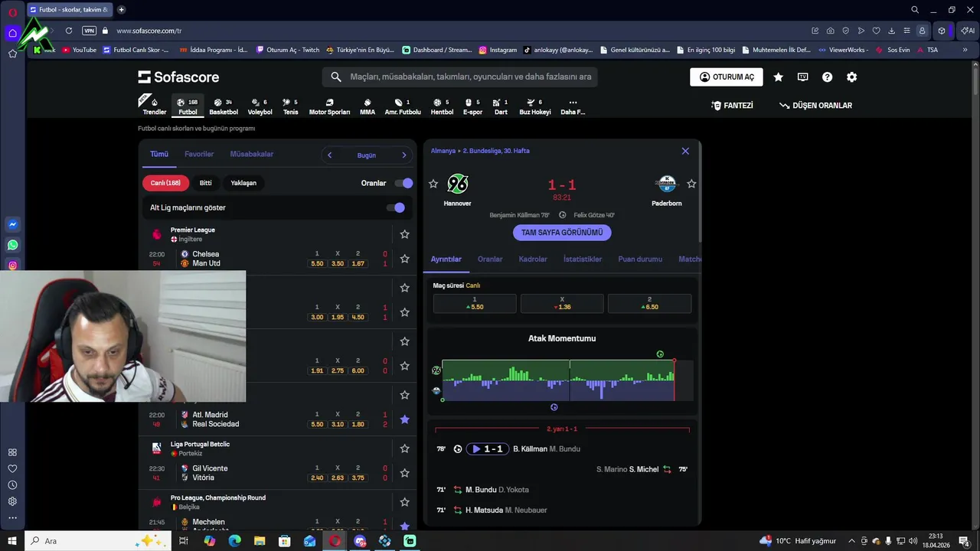The width and height of the screenshot is (980, 551).
Task: Click TAM SAYFA GÖRÜNÜMÜ button
Action: [562, 233]
